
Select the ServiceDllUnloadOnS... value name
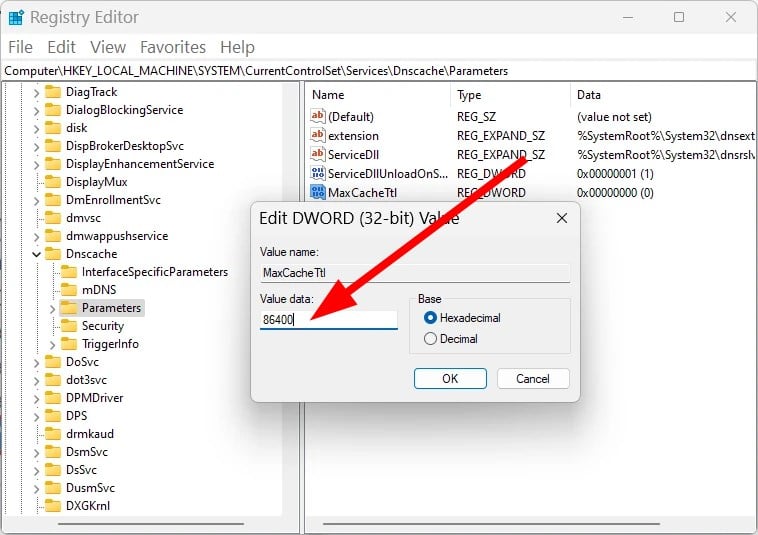[x=388, y=174]
